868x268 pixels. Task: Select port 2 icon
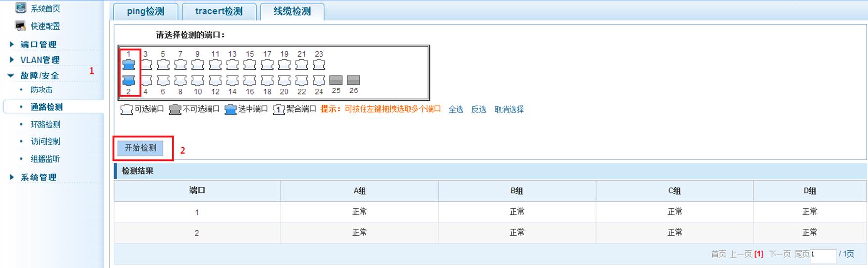pyautogui.click(x=129, y=80)
